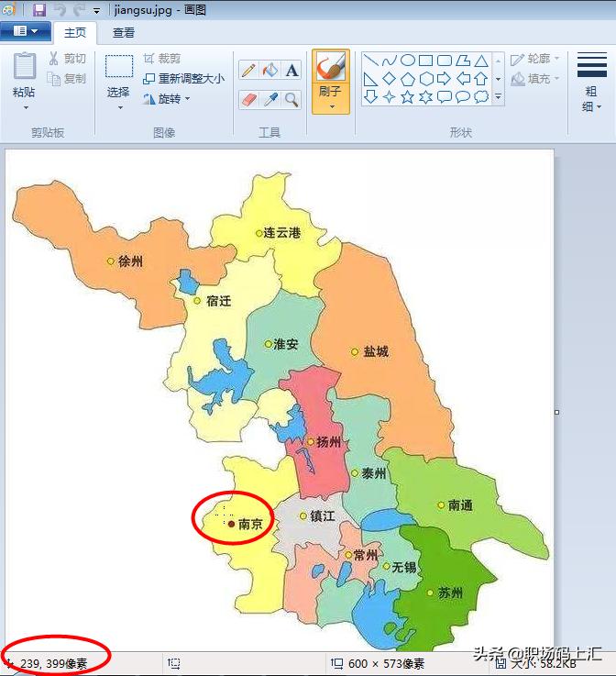Choose the Curve shape

(389, 61)
